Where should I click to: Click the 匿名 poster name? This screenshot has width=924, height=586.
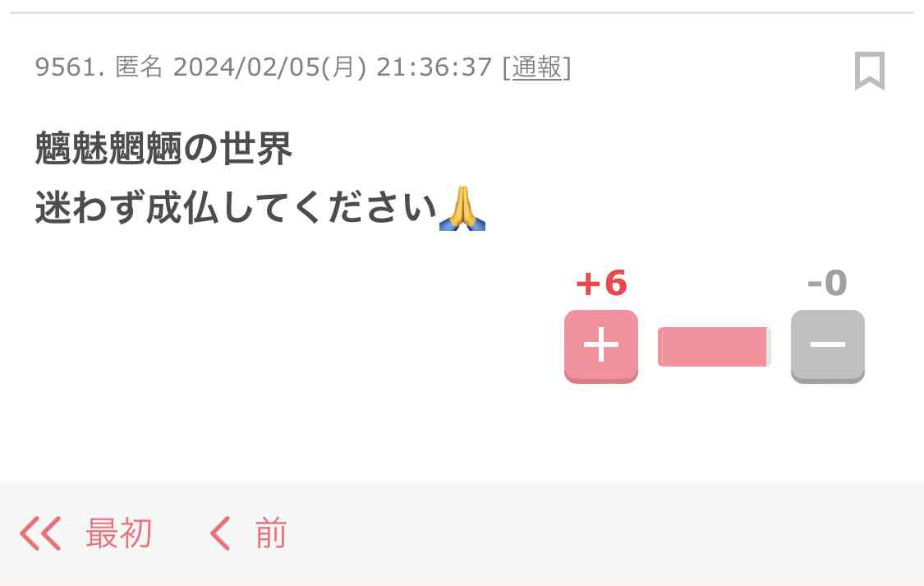pos(139,67)
